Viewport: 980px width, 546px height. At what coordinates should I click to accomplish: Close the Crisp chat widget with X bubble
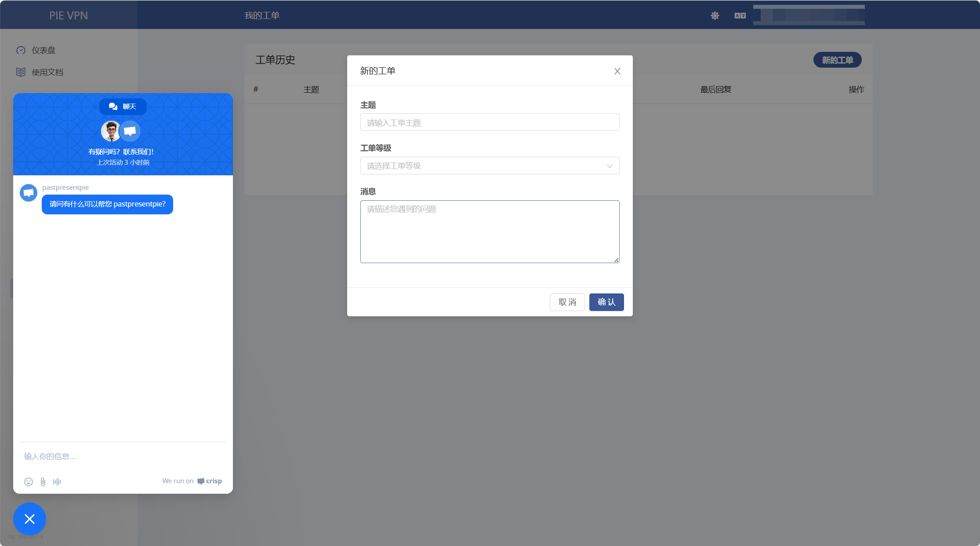[29, 519]
